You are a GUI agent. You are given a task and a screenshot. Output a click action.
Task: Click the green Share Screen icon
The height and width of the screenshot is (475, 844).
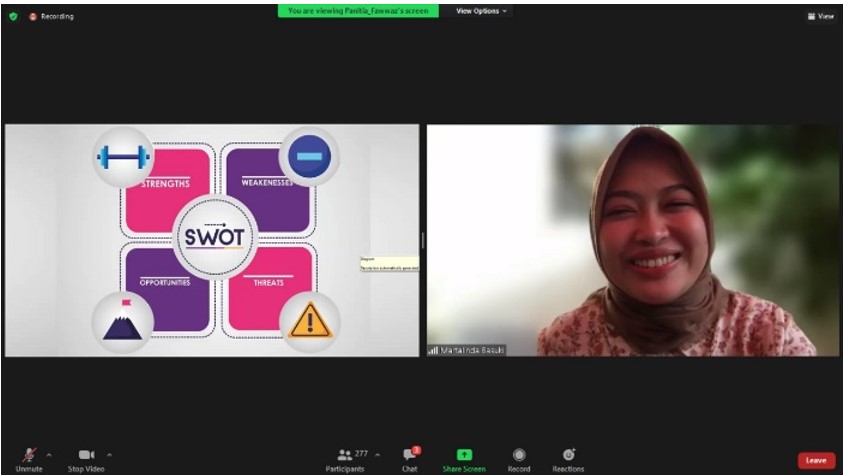(x=464, y=454)
